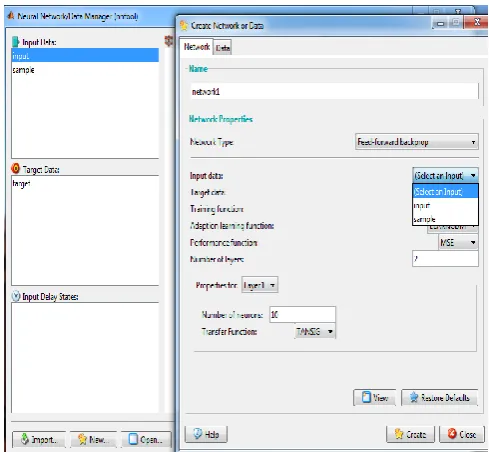The width and height of the screenshot is (489, 452).
Task: Open the Network Type dropdown
Action: [417, 142]
